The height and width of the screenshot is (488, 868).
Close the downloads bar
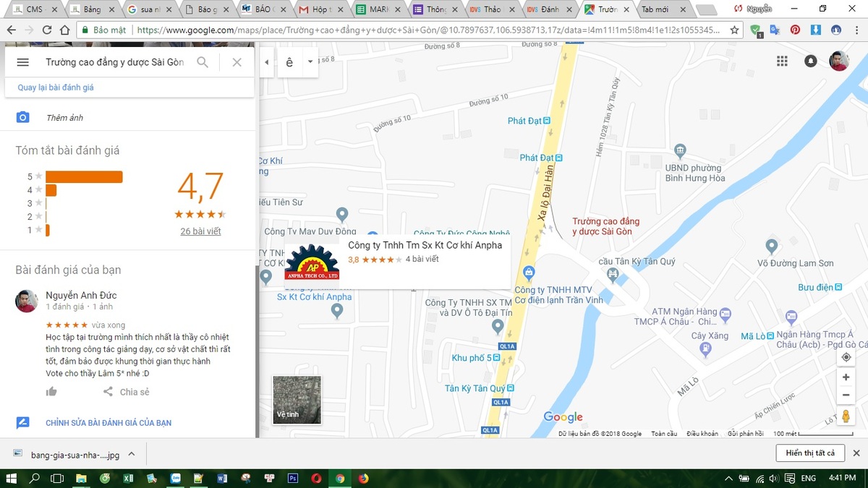click(x=856, y=453)
